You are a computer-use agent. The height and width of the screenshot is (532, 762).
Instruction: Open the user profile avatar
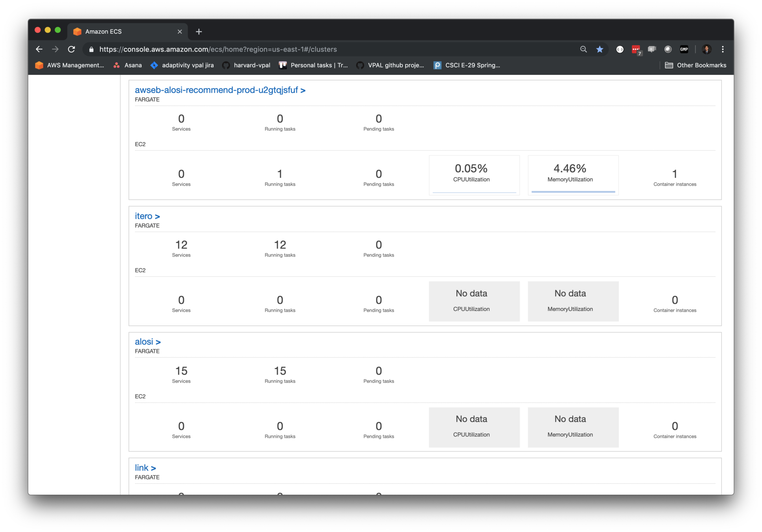click(706, 49)
